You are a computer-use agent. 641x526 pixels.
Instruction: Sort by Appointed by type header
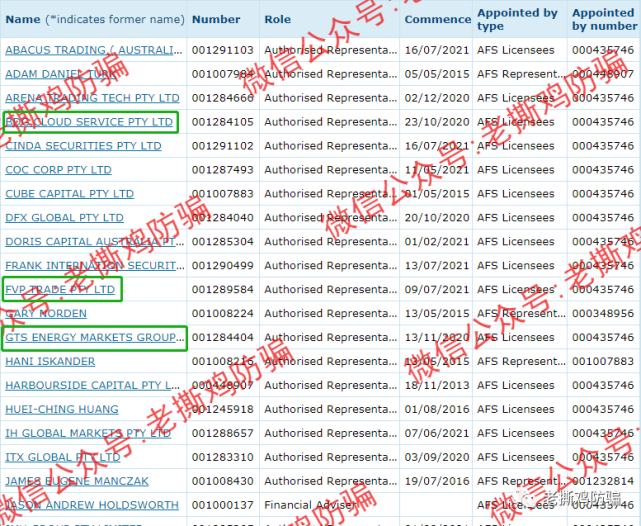coord(517,19)
